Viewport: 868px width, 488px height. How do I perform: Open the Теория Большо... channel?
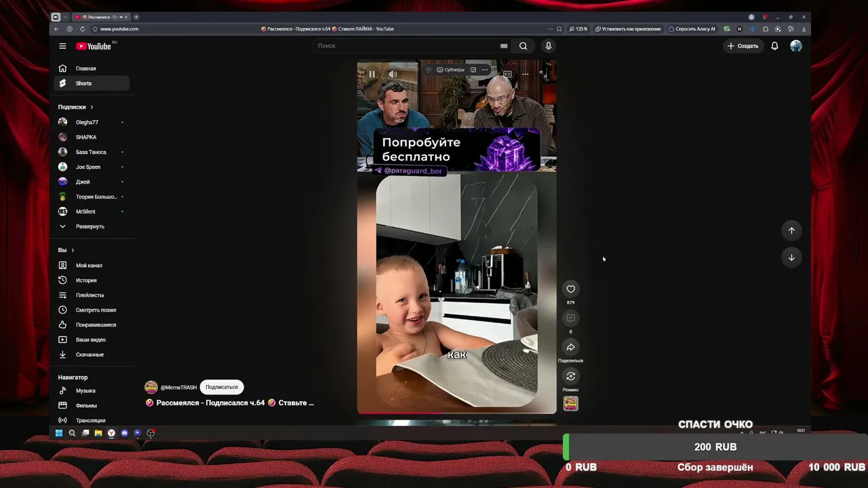coord(92,197)
